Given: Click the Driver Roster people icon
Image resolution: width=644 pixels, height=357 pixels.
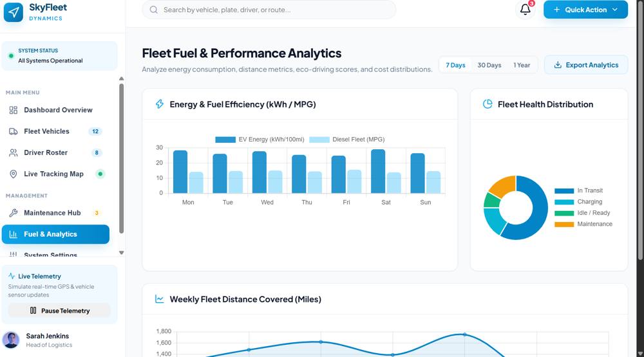Looking at the screenshot, I should [14, 152].
